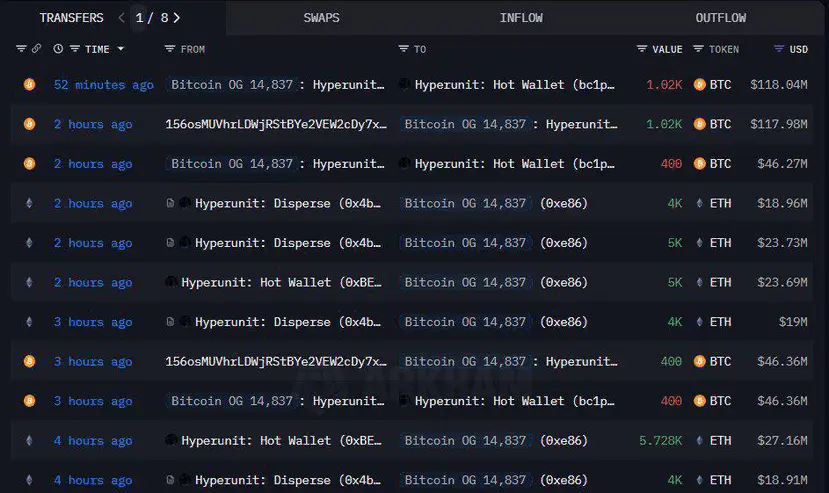This screenshot has width=829, height=493.
Task: Switch to the OUTFLOW tab
Action: click(x=721, y=18)
